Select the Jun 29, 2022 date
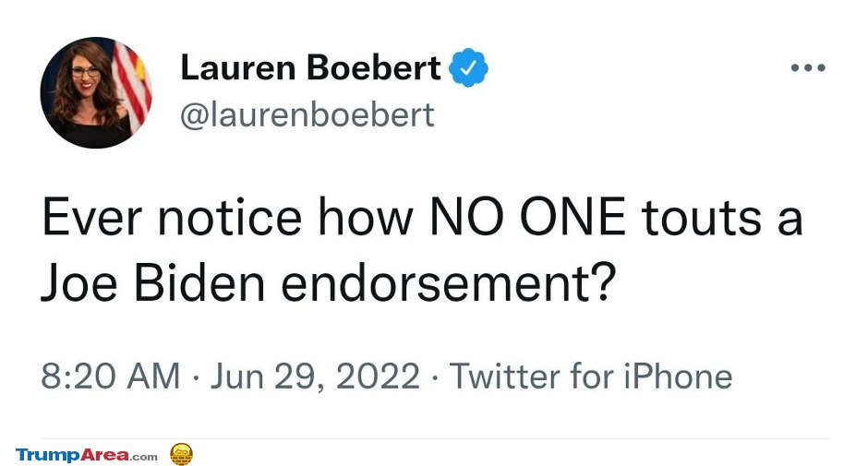 tap(315, 376)
